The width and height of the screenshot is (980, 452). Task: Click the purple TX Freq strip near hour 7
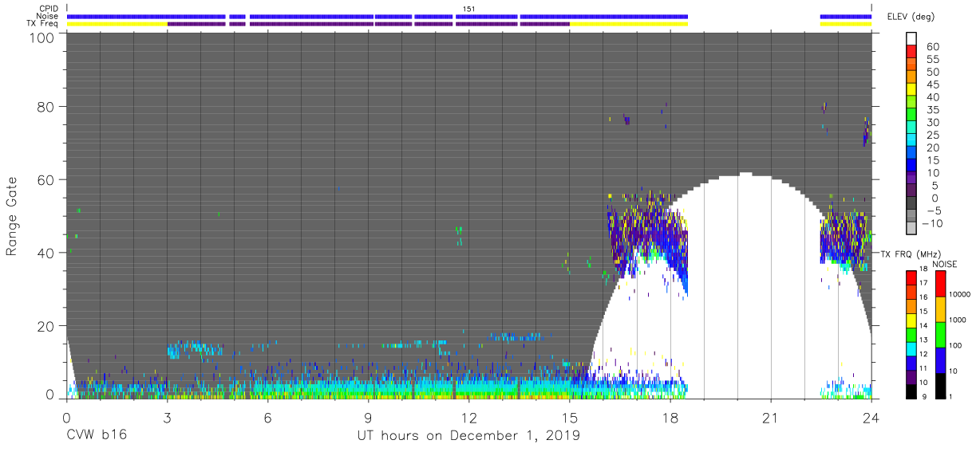tap(311, 24)
